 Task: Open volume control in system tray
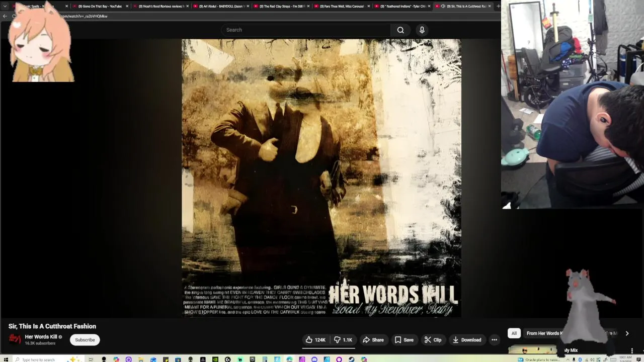(592, 359)
